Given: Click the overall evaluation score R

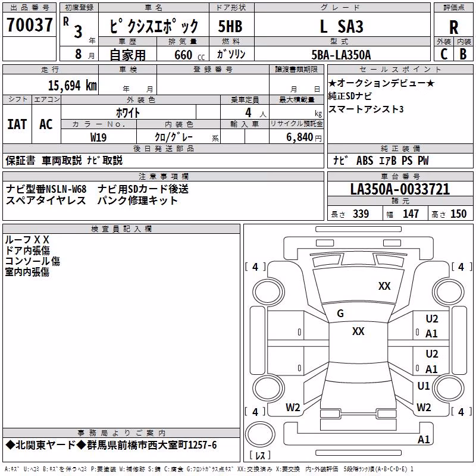Looking at the screenshot, I should click(x=453, y=27).
